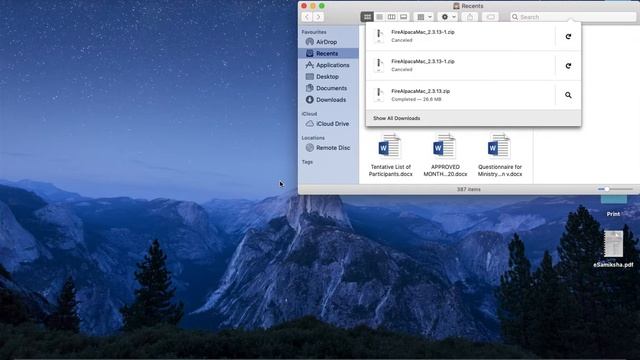Select APPROVED MONTH...20.docx file
Viewport: 640px width, 360px height.
tap(445, 154)
